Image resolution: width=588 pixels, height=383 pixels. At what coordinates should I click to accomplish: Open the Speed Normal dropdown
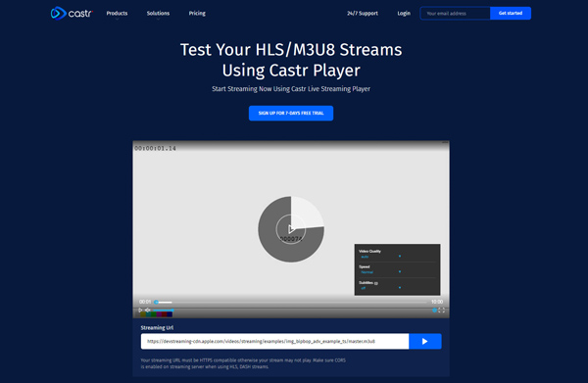coord(380,272)
